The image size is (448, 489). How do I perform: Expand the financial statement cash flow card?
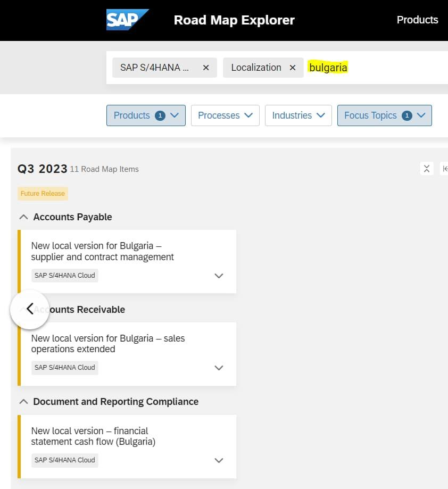tap(219, 460)
